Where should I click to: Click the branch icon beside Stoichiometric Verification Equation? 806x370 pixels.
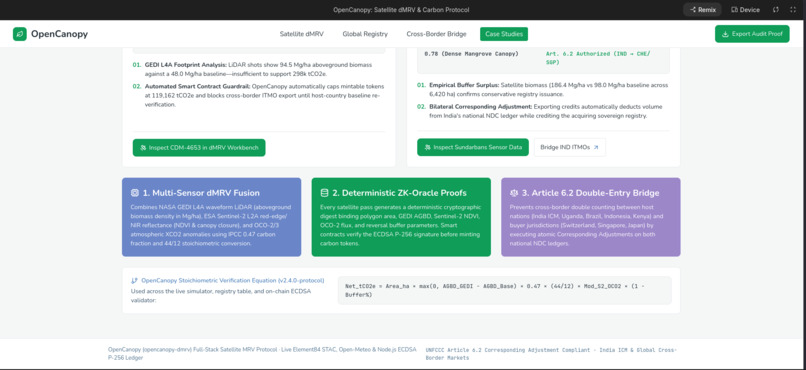click(135, 281)
